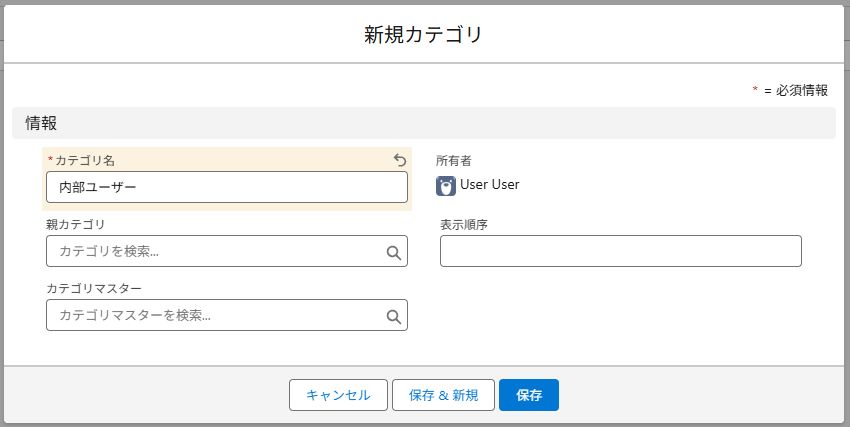The width and height of the screenshot is (850, 427).
Task: Click the undo icon beside カテゴリ名
Action: [400, 160]
